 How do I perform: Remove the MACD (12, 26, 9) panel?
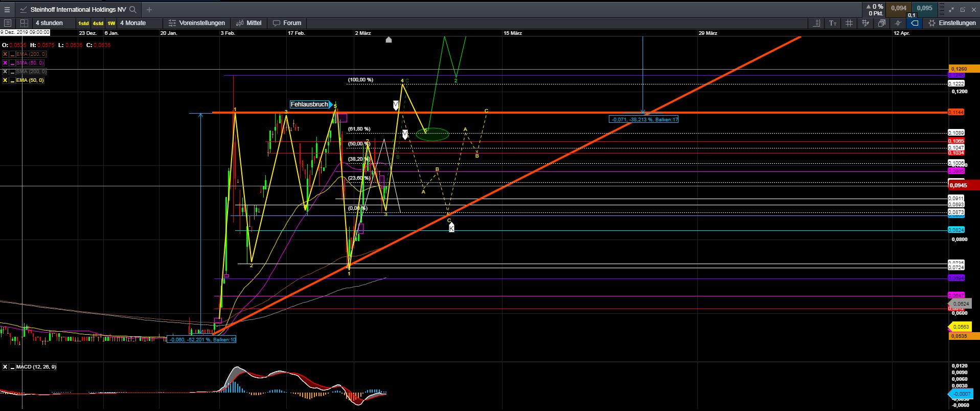tap(5, 367)
